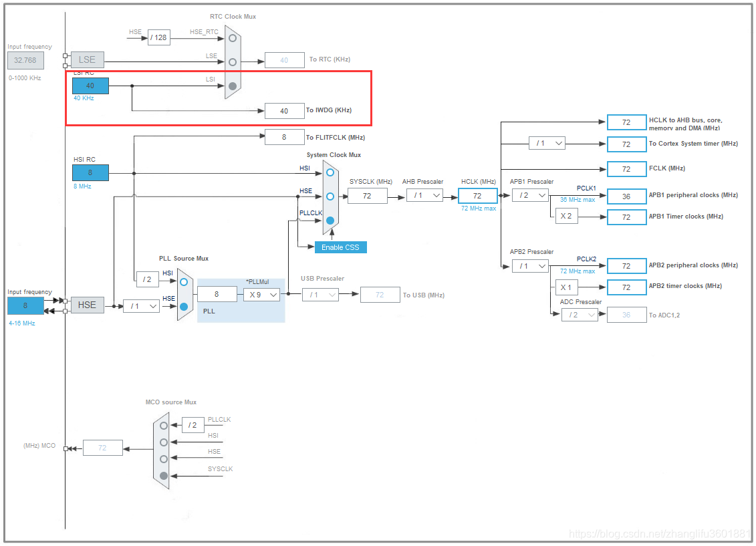Click the '72 MHz max' HCLK hint
Screen dimensions: 756x546
coord(479,209)
